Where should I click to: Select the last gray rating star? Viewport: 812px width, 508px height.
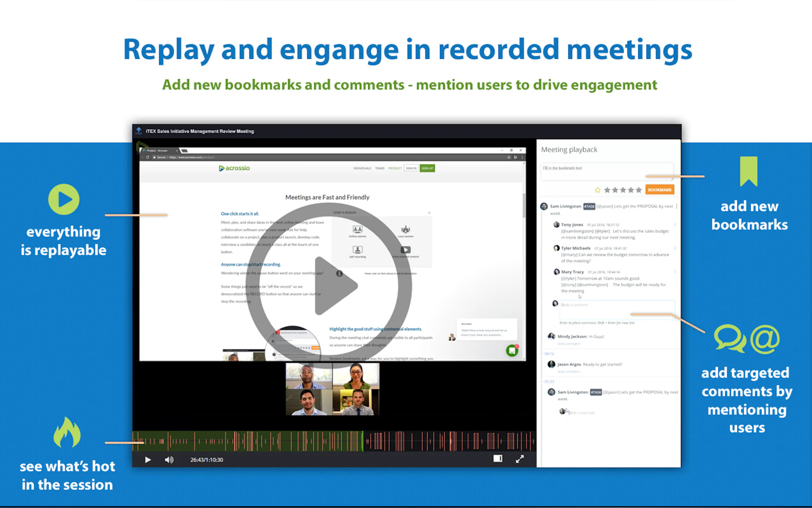(638, 190)
